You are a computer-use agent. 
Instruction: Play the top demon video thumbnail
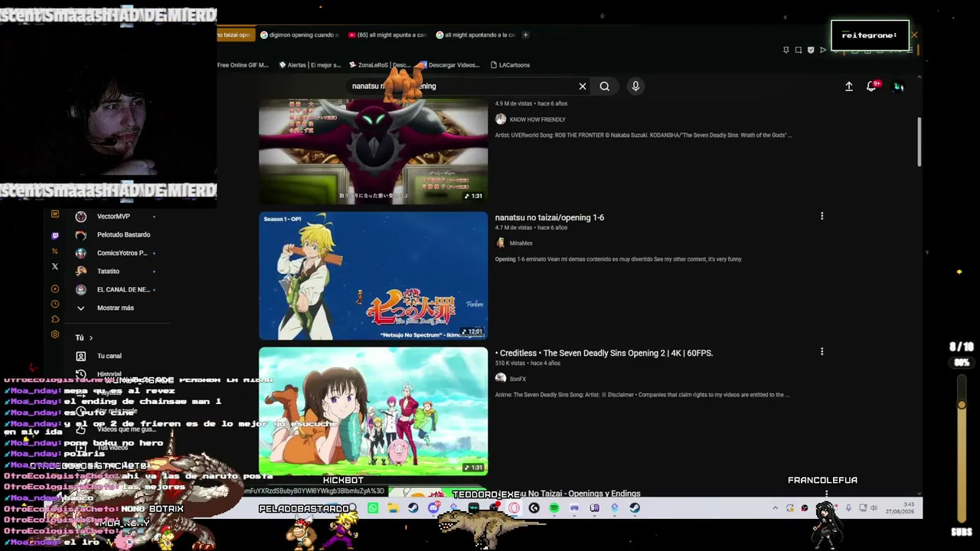point(373,152)
